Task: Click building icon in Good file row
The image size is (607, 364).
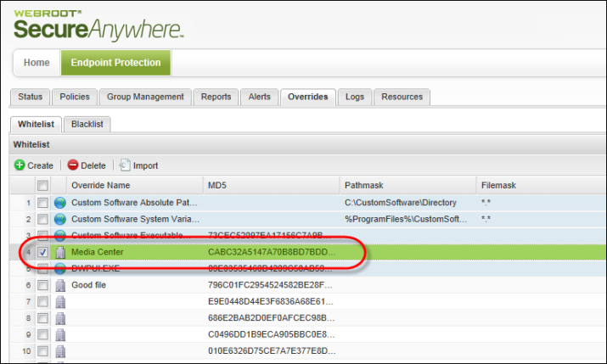Action: (60, 285)
